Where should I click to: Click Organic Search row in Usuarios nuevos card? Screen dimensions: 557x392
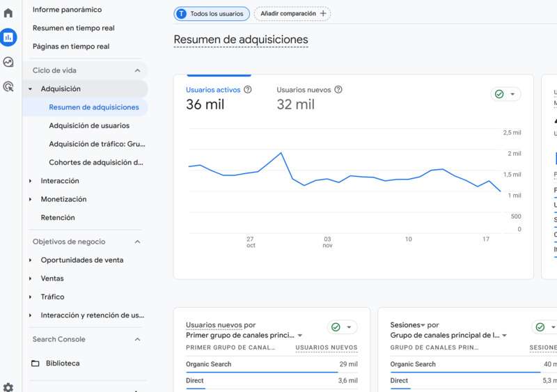[272, 364]
